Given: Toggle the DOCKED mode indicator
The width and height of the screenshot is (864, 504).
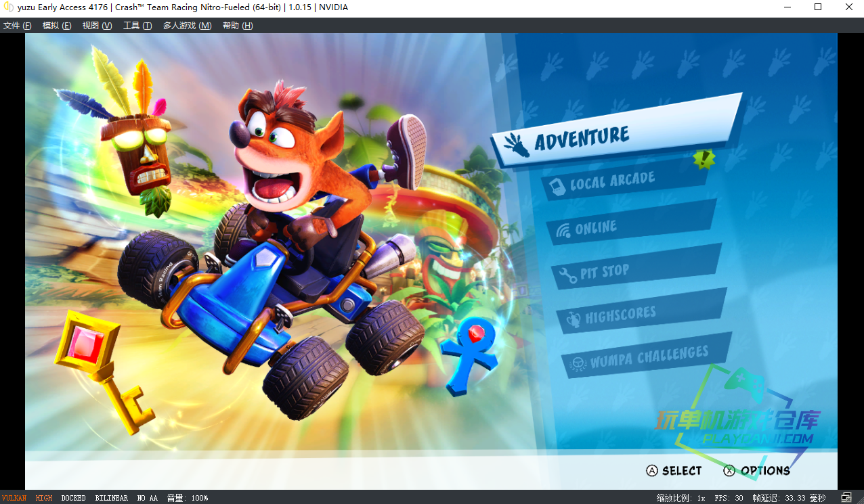Looking at the screenshot, I should 73,498.
